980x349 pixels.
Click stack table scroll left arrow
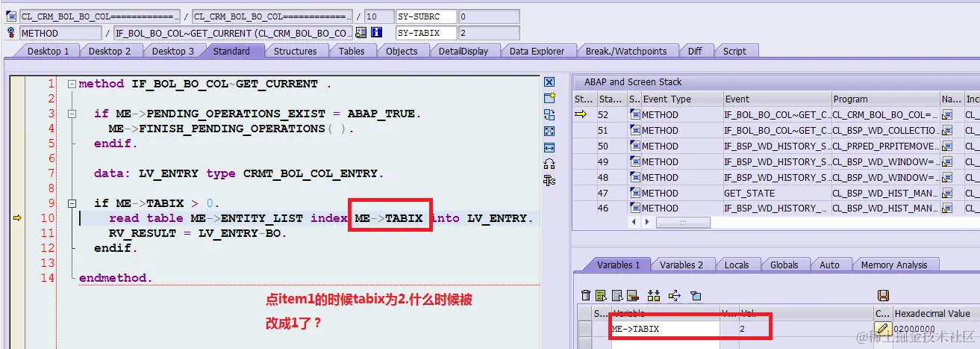634,222
